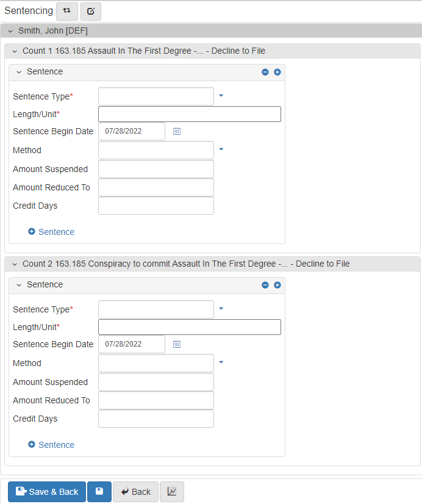422x504 pixels.
Task: Click the Back button
Action: pos(135,492)
